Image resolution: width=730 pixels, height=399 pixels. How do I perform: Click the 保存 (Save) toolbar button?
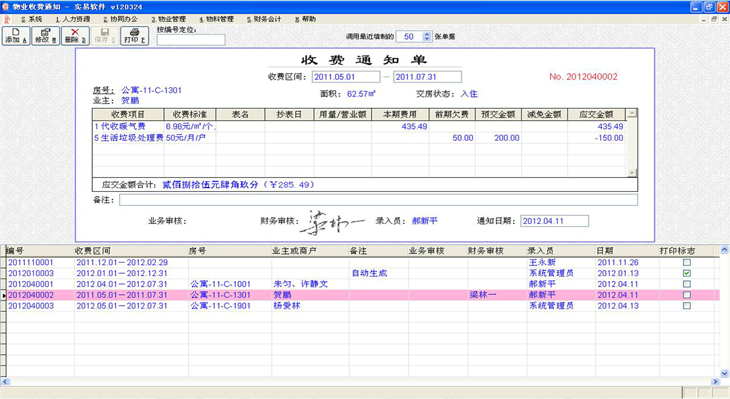click(105, 35)
